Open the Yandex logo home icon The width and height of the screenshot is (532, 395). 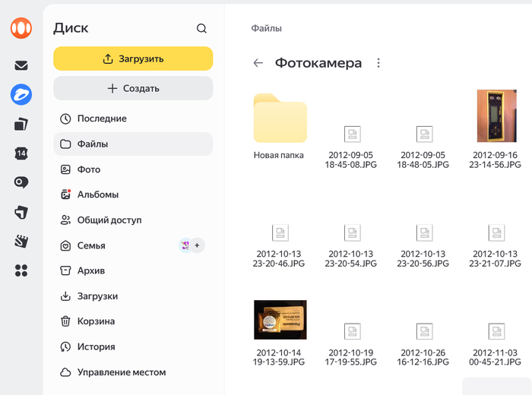[21, 28]
